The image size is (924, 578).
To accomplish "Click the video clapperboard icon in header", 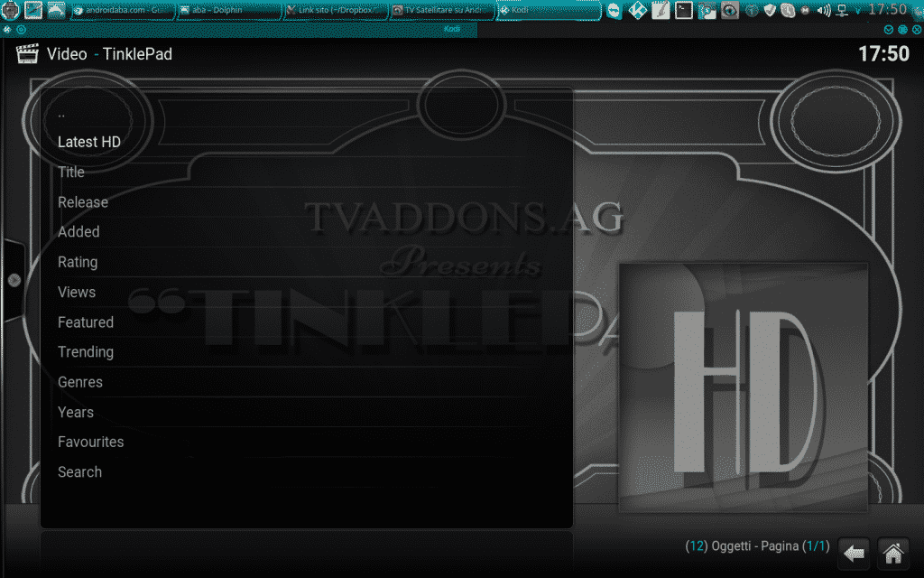I will point(27,53).
